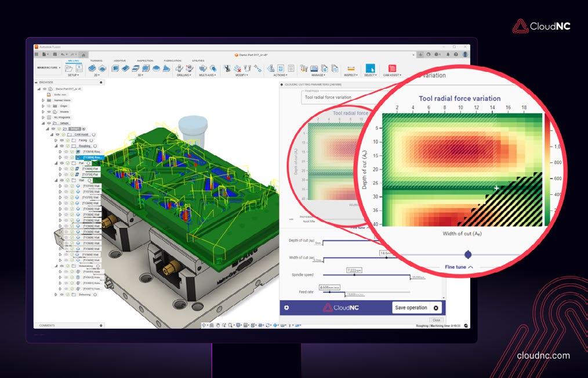Click the Close button below CloudNC panel
This screenshot has width=588, height=378.
[436, 320]
